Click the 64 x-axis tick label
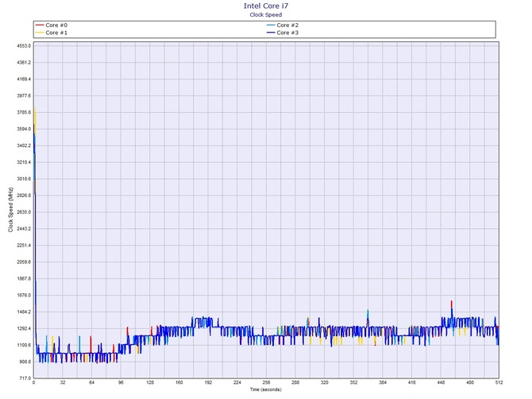Viewport: 532px width, 399px height. pyautogui.click(x=92, y=382)
